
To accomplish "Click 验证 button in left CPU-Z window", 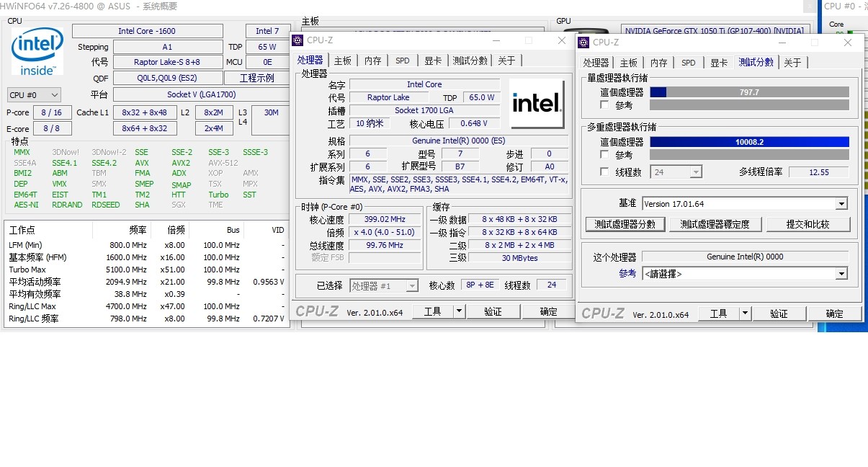I will 493,311.
